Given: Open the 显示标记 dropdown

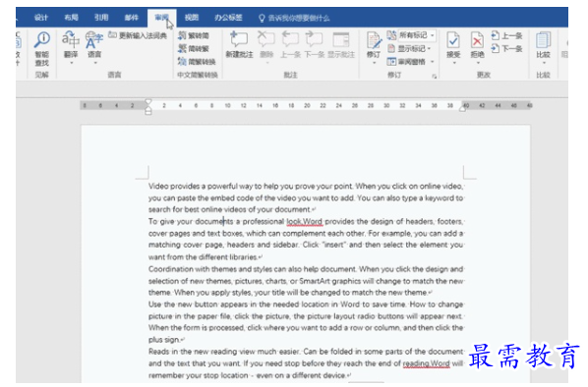Looking at the screenshot, I should coord(409,48).
